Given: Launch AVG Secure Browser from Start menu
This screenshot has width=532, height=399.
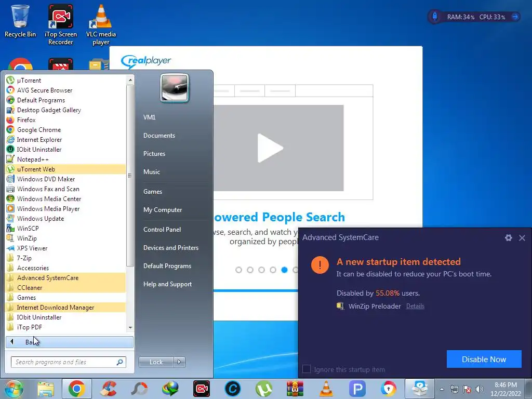Looking at the screenshot, I should click(65, 90).
